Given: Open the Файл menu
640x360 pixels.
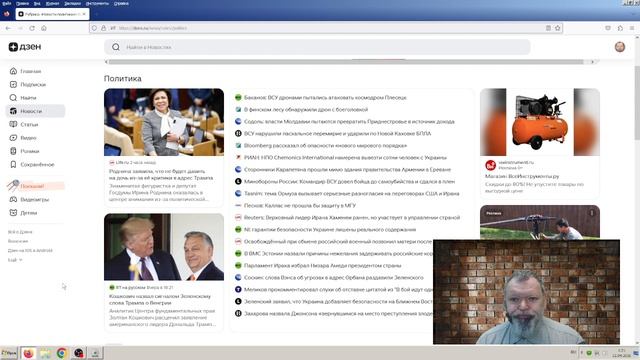Looking at the screenshot, I should (7, 3).
